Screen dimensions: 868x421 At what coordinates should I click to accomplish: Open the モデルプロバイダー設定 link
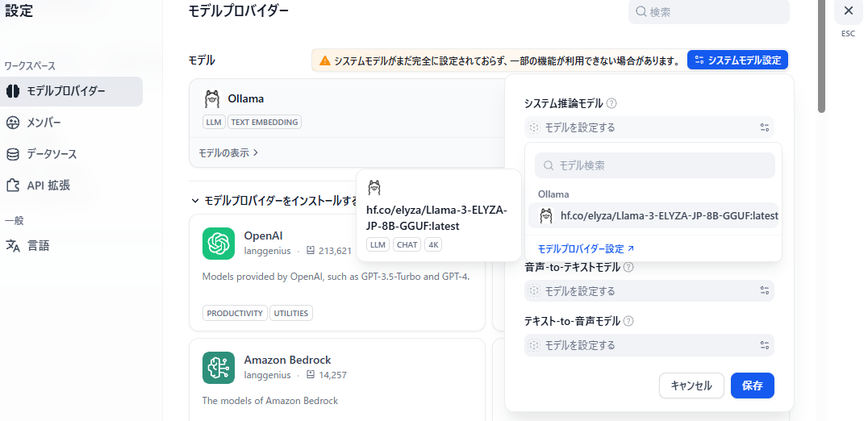586,249
